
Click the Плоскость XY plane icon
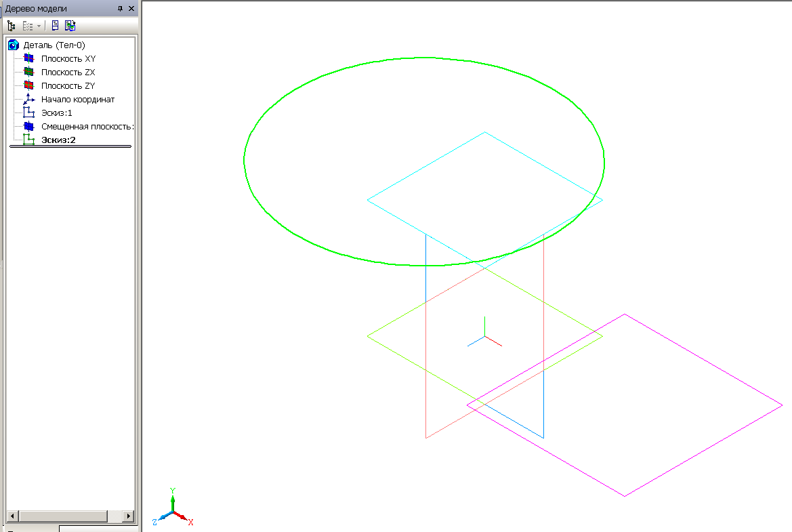[x=28, y=58]
